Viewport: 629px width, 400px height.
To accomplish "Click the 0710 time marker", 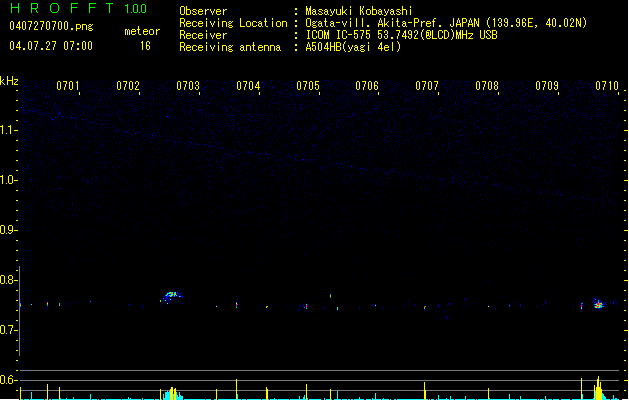I will pyautogui.click(x=607, y=86).
